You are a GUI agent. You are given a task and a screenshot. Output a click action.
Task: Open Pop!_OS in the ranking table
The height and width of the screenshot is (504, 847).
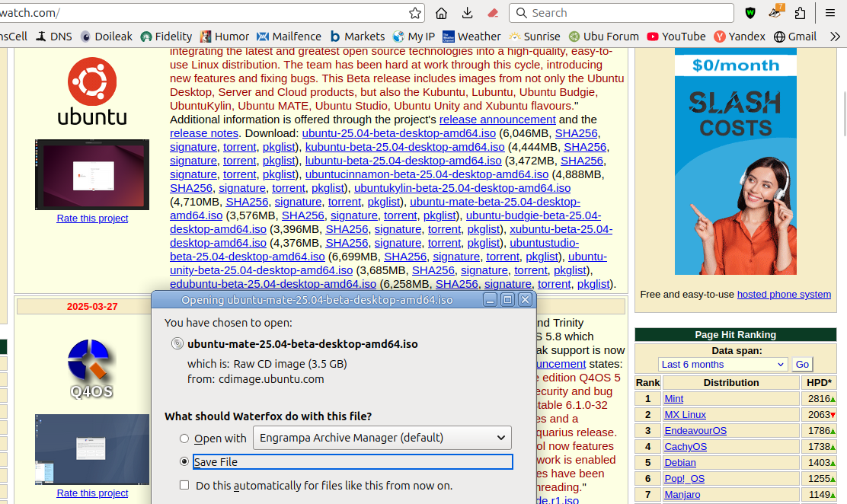pyautogui.click(x=685, y=479)
